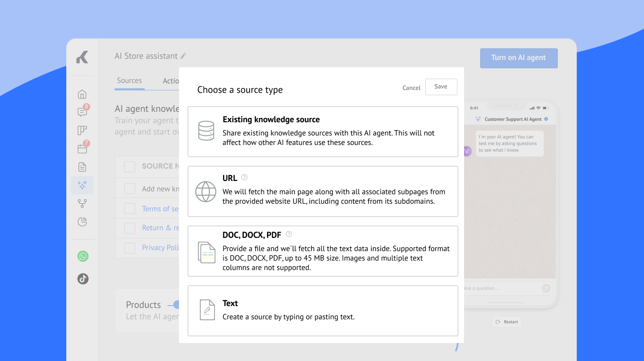644x361 pixels.
Task: Switch to the Sources tab
Action: click(129, 81)
